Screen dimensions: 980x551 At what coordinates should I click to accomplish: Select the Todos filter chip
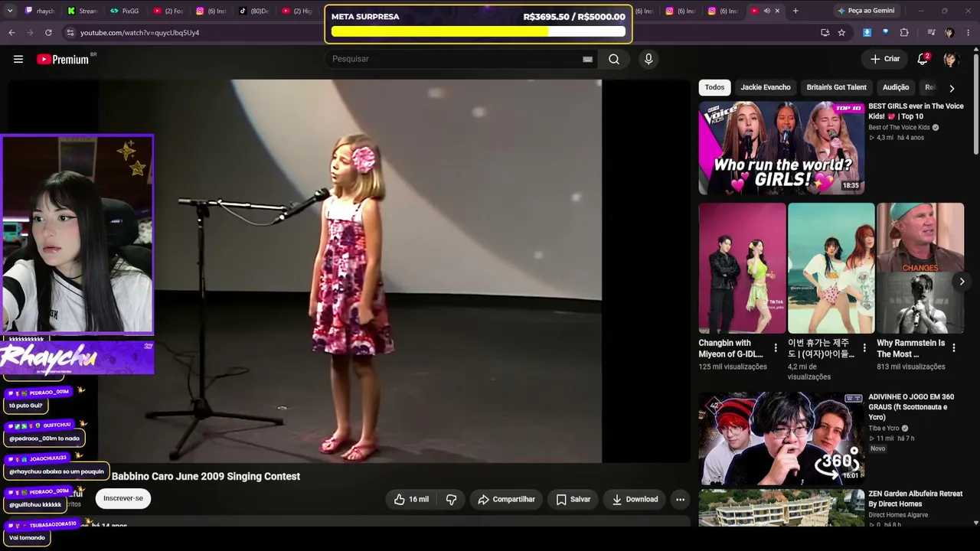714,87
